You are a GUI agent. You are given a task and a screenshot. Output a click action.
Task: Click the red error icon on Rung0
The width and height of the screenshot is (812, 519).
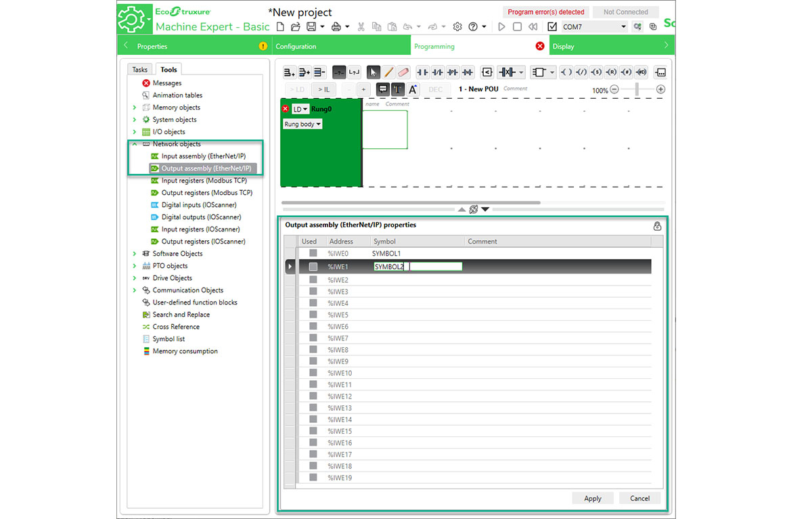click(286, 109)
